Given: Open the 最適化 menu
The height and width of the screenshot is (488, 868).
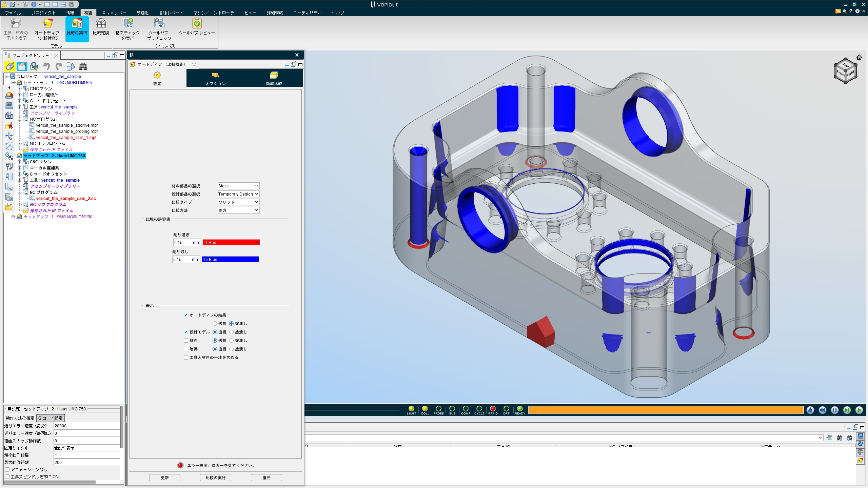Looking at the screenshot, I should pos(142,13).
